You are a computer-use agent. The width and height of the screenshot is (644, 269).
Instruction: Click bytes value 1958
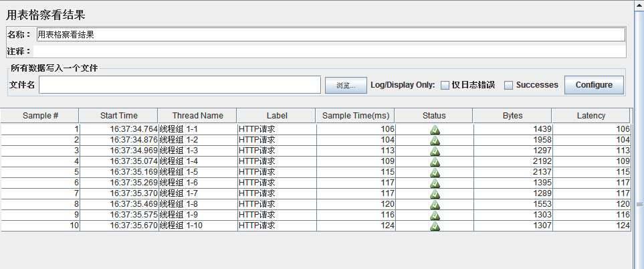542,140
